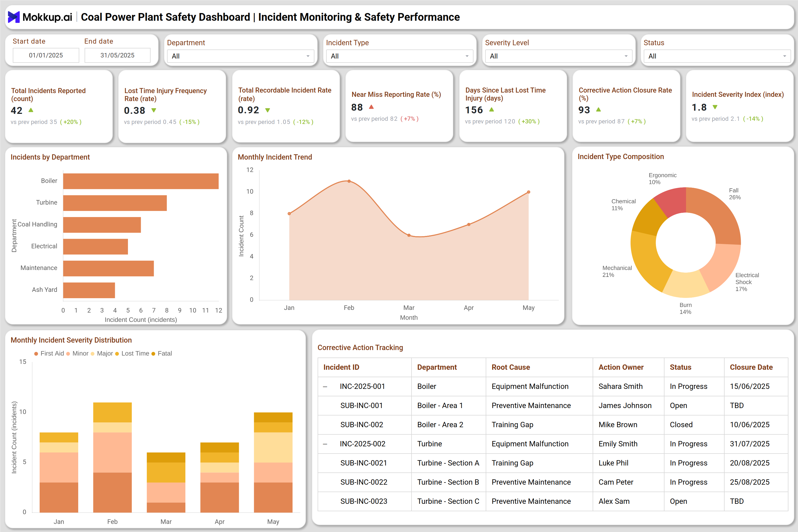This screenshot has width=798, height=532.
Task: Click the Maintenance bar
Action: click(x=109, y=268)
